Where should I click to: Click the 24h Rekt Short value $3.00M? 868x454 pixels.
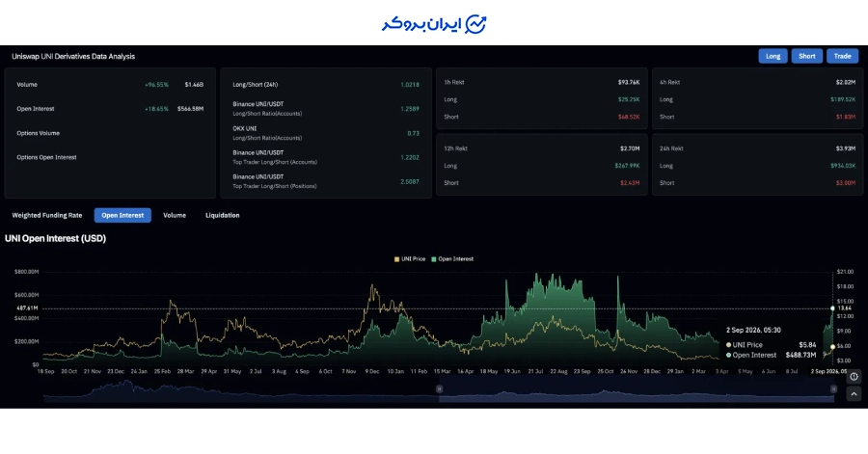pos(845,183)
